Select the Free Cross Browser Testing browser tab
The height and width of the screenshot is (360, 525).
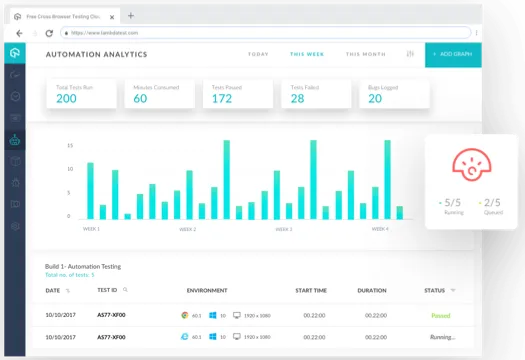click(x=65, y=16)
